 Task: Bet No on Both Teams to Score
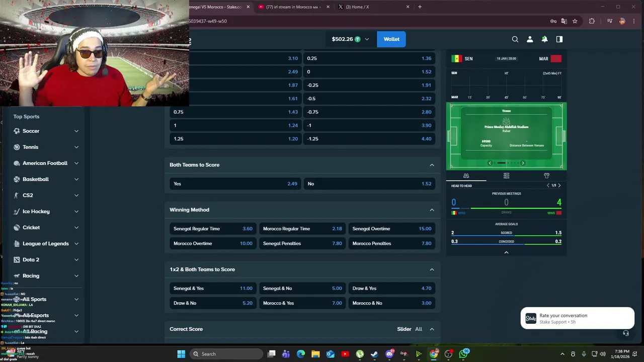coord(369,184)
